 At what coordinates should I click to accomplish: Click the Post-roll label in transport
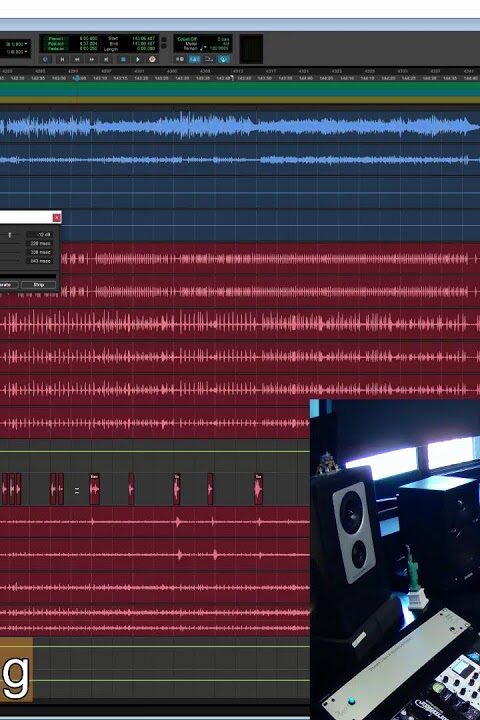click(56, 44)
